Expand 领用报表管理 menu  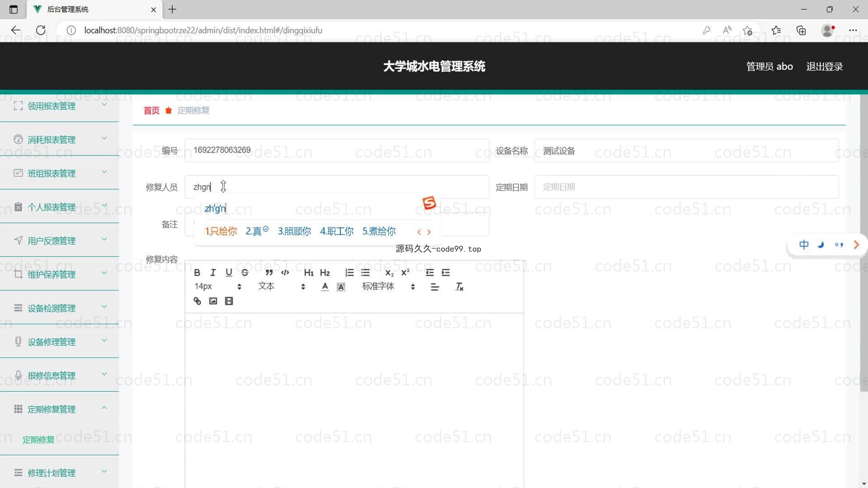(x=59, y=106)
